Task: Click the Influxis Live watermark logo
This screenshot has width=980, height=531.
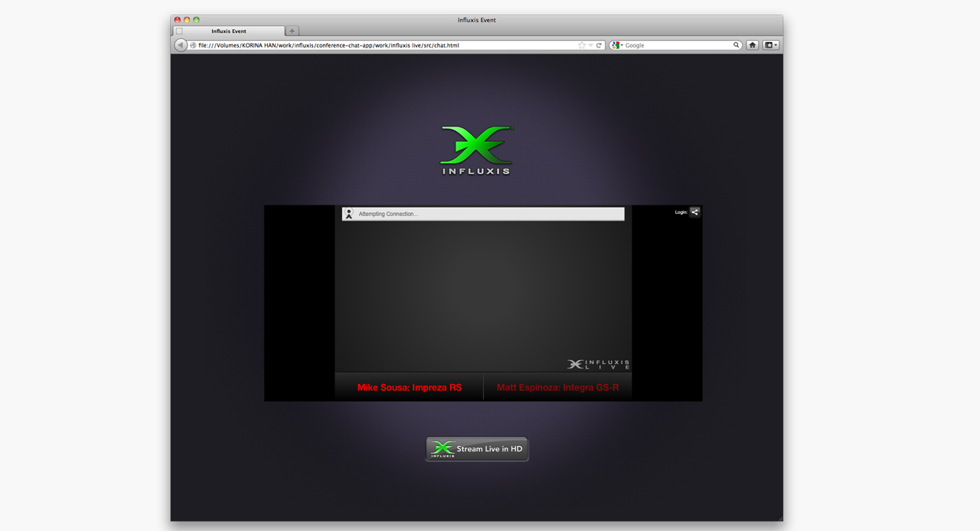Action: [x=599, y=364]
